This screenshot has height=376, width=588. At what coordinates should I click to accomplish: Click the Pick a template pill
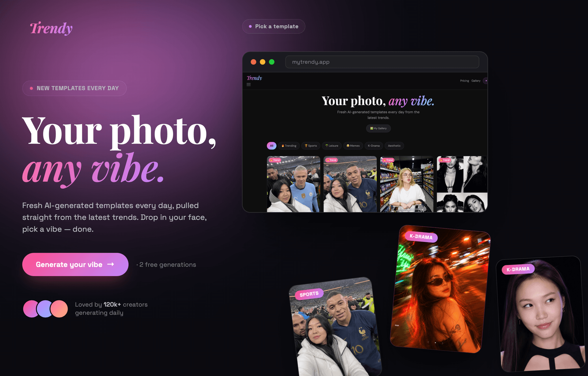click(274, 26)
